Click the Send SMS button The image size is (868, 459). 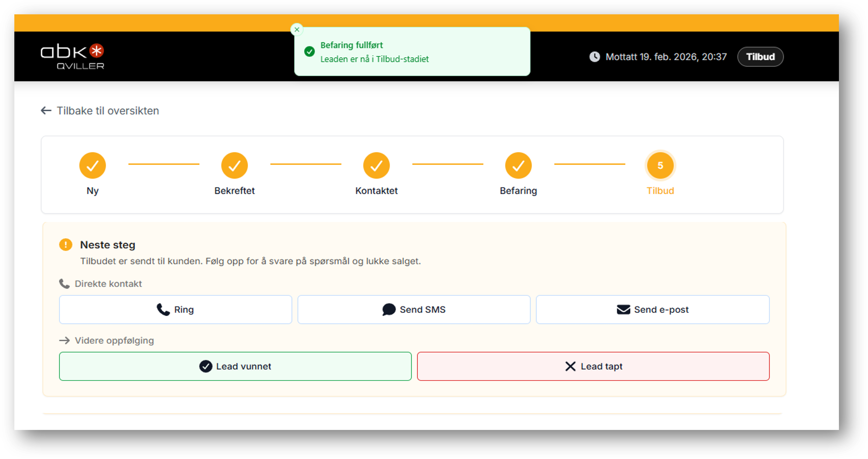click(414, 309)
